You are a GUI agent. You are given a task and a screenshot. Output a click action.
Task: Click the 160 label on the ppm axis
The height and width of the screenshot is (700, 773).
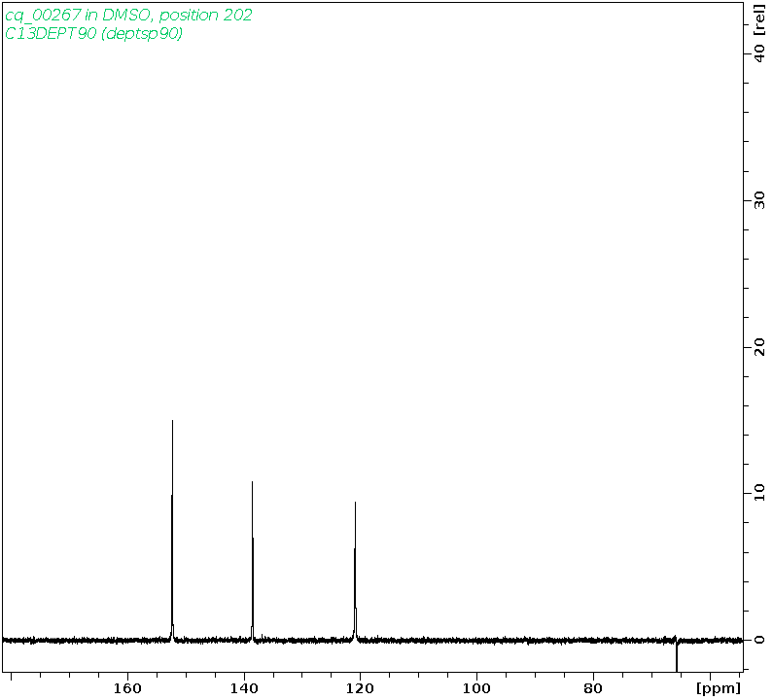(127, 688)
